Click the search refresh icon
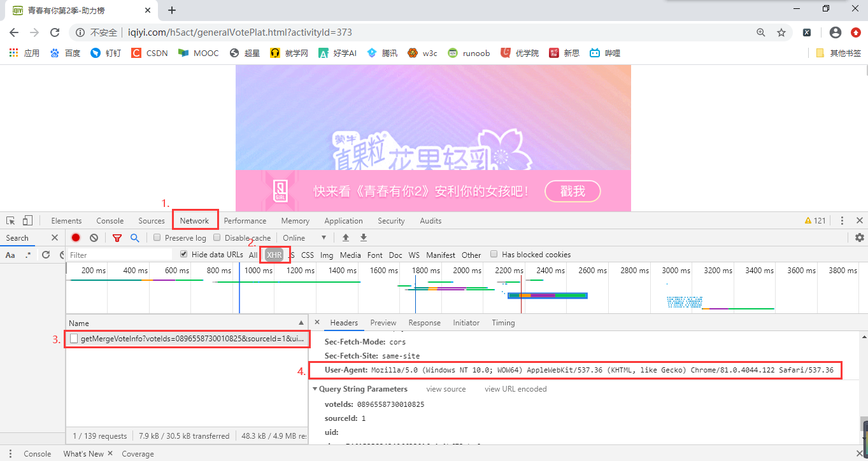 46,255
